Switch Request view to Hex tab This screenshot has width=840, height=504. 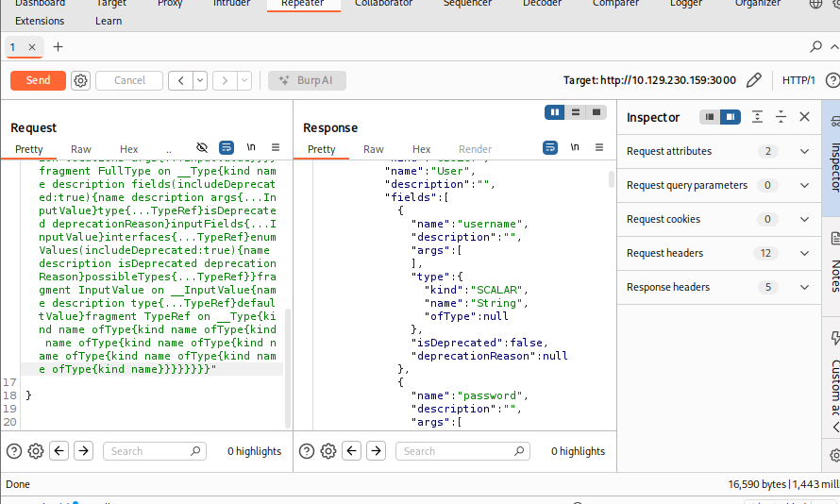pos(128,149)
